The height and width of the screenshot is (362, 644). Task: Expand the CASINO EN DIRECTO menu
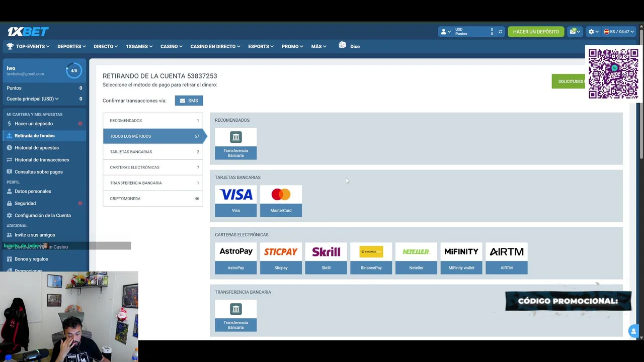(215, 46)
